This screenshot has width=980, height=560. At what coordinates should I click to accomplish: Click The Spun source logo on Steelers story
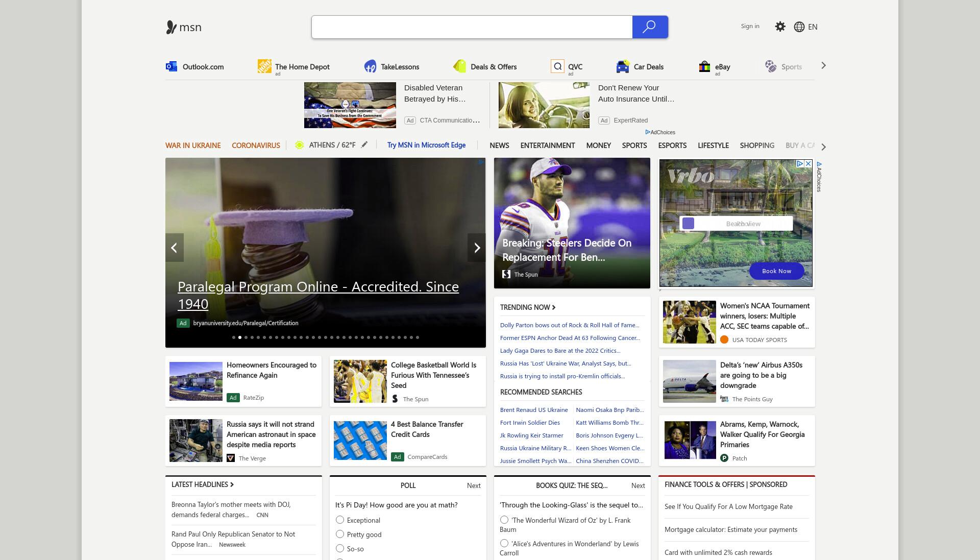point(506,274)
